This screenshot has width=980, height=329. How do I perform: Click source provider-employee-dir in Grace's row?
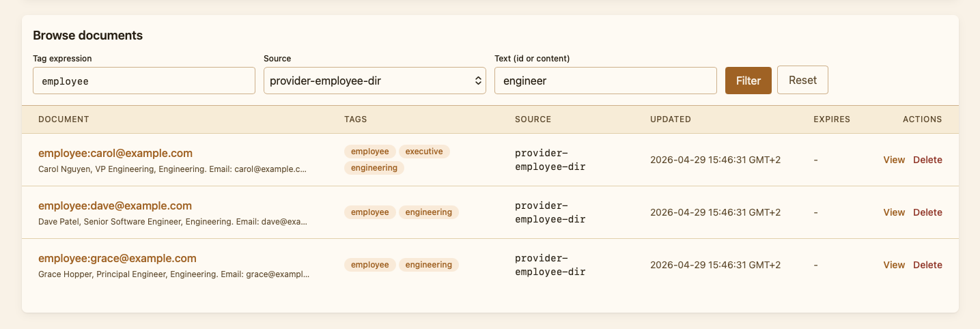(550, 265)
